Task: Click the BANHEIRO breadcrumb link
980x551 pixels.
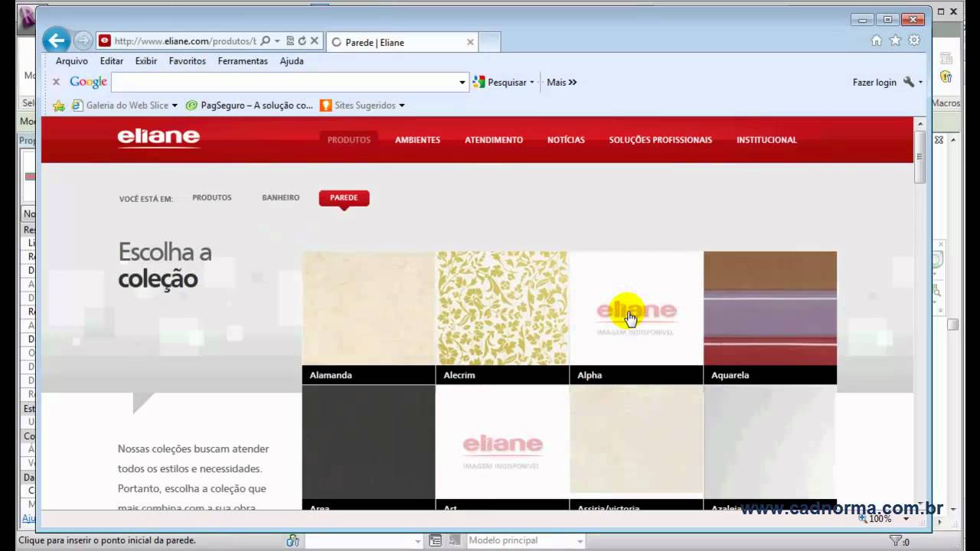Action: (281, 197)
